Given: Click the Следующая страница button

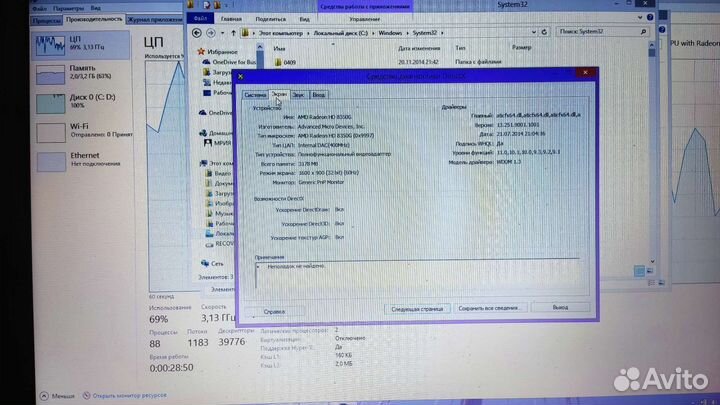Looking at the screenshot, I should tap(418, 310).
